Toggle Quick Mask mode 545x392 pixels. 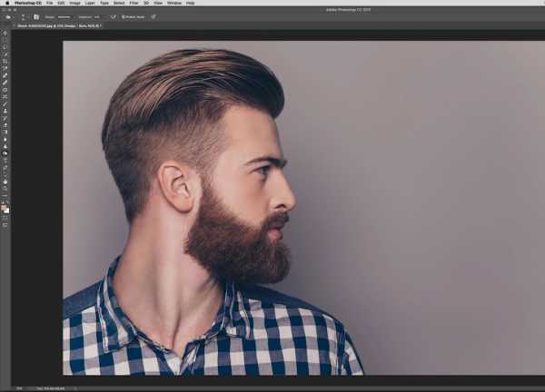(x=5, y=217)
